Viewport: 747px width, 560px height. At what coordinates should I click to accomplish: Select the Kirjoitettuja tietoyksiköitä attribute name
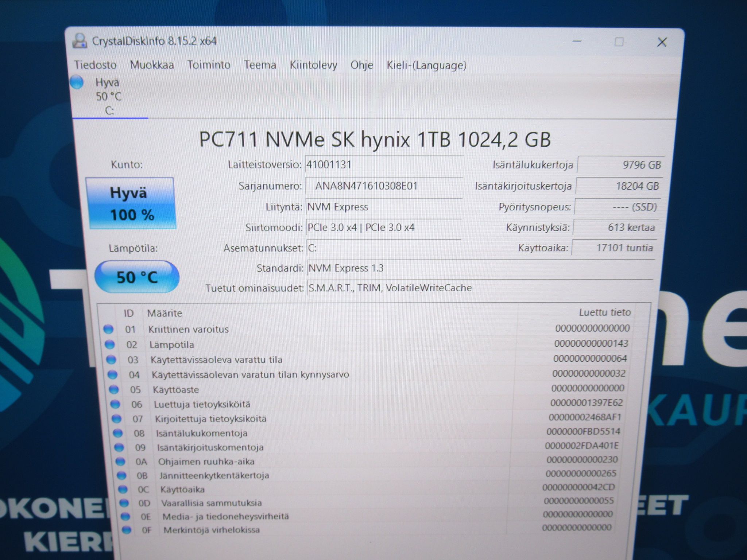pos(210,419)
